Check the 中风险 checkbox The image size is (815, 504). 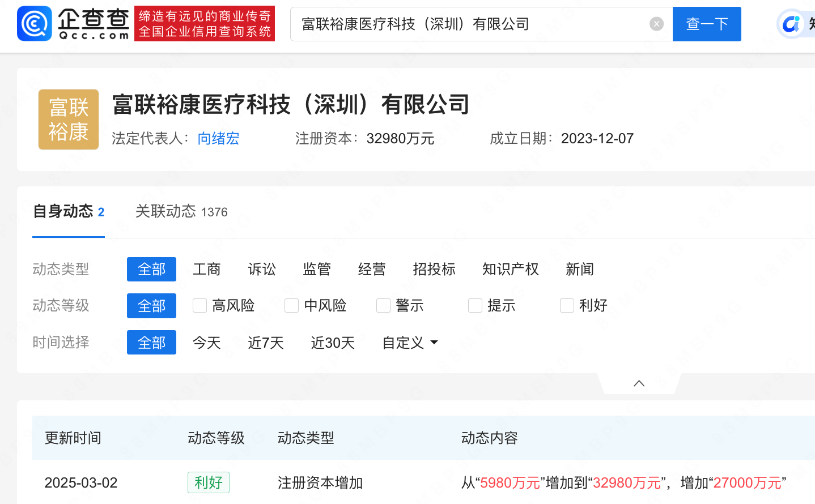291,306
